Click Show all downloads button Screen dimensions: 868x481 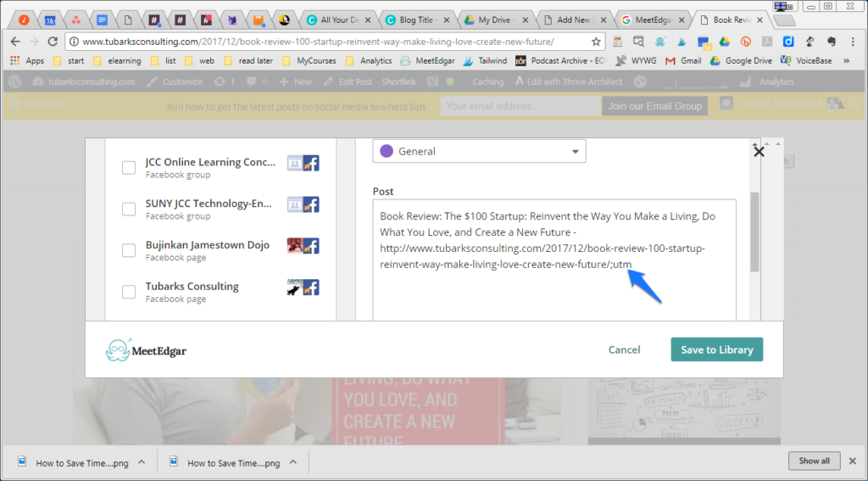tap(814, 461)
